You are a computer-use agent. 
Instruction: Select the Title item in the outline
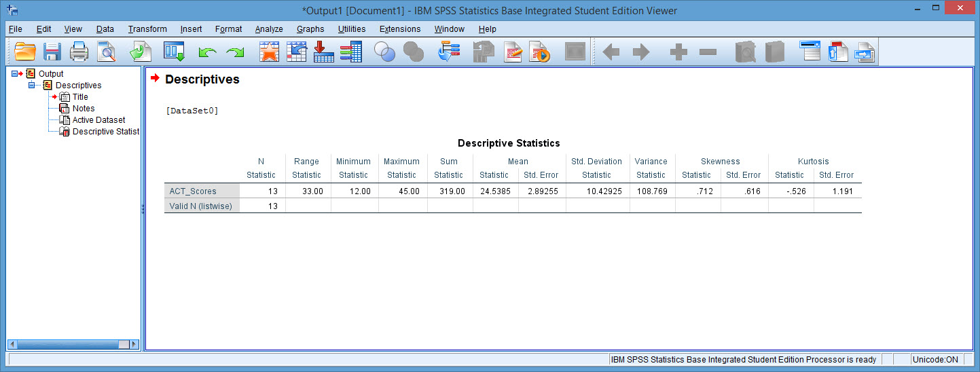tap(80, 96)
